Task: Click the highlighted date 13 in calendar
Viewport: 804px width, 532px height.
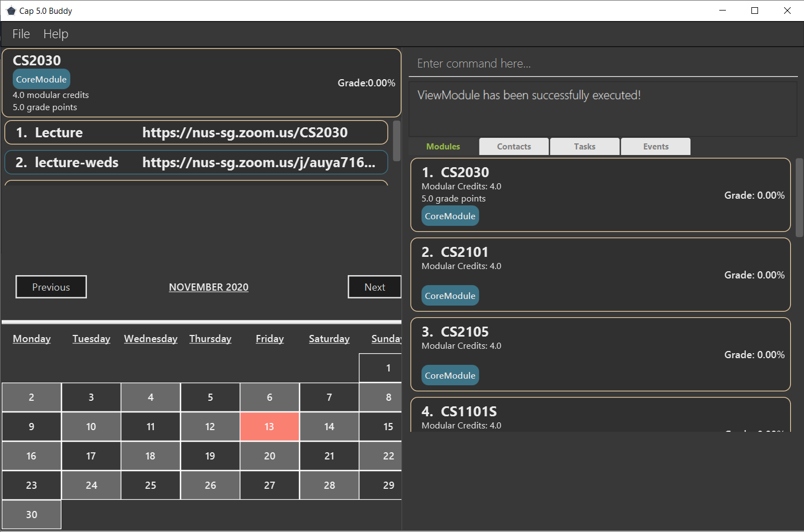Action: [x=270, y=426]
